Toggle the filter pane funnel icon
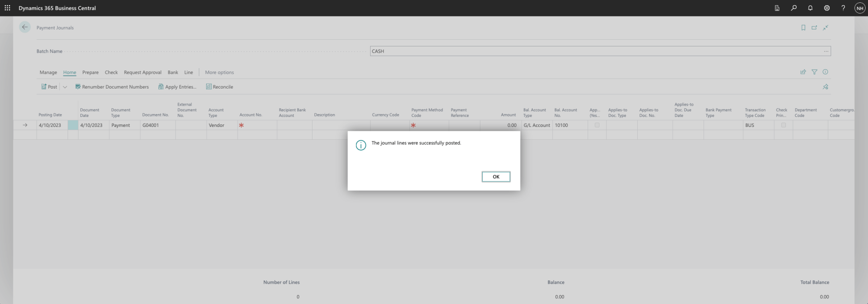The height and width of the screenshot is (304, 868). (814, 72)
